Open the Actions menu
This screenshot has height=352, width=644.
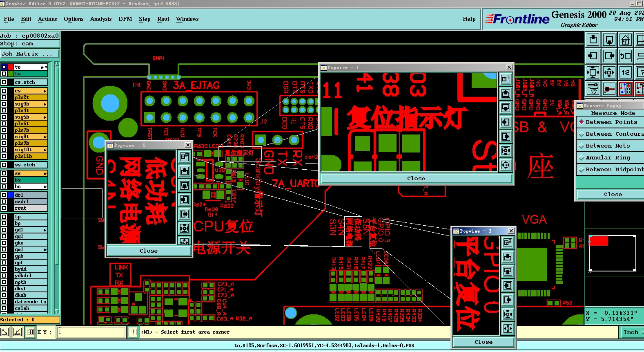click(47, 19)
